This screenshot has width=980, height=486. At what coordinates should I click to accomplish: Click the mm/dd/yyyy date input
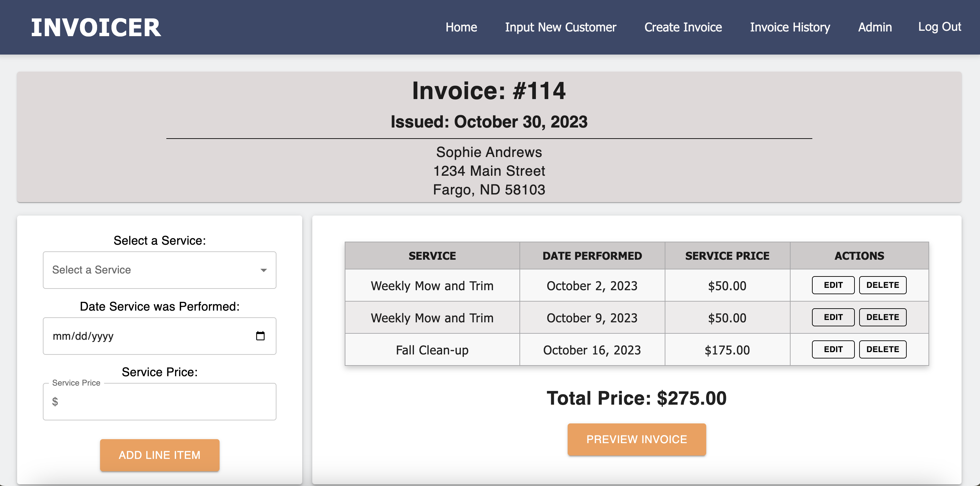(160, 336)
